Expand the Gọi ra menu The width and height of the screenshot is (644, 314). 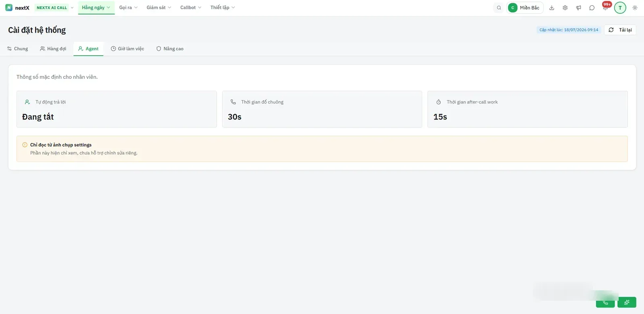click(128, 8)
